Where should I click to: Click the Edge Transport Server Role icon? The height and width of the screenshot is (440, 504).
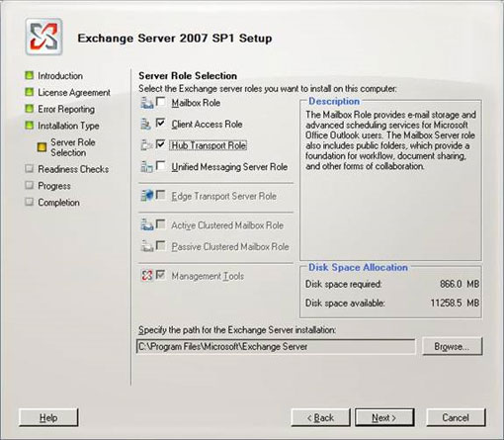pos(147,196)
